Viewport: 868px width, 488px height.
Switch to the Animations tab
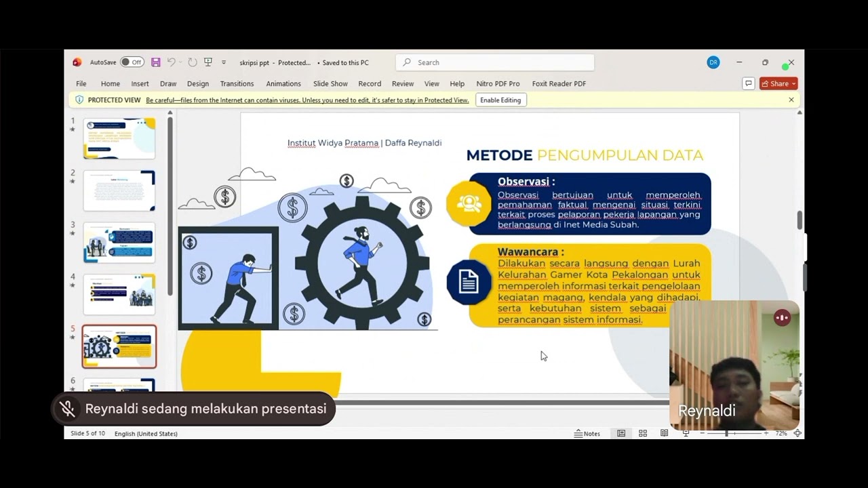pos(283,83)
